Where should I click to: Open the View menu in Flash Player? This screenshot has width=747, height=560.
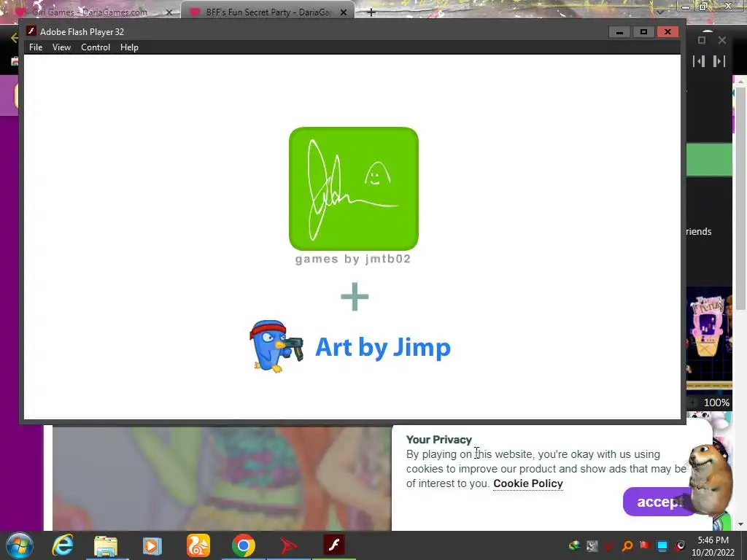(x=61, y=47)
